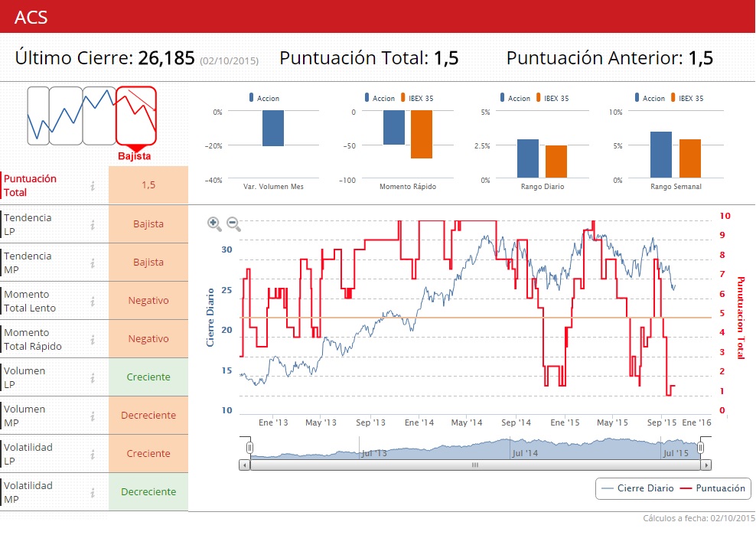Click the Puntuación Total row label

30,185
